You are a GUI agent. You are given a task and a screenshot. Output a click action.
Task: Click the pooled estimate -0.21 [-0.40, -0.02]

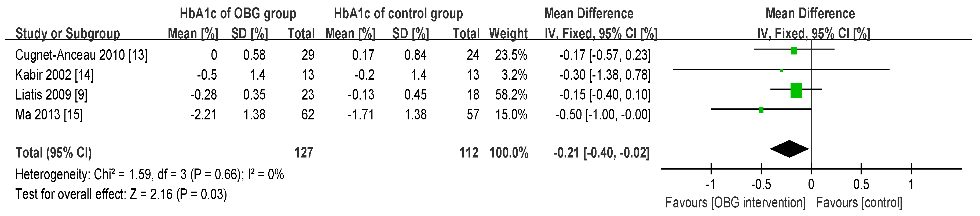601,153
